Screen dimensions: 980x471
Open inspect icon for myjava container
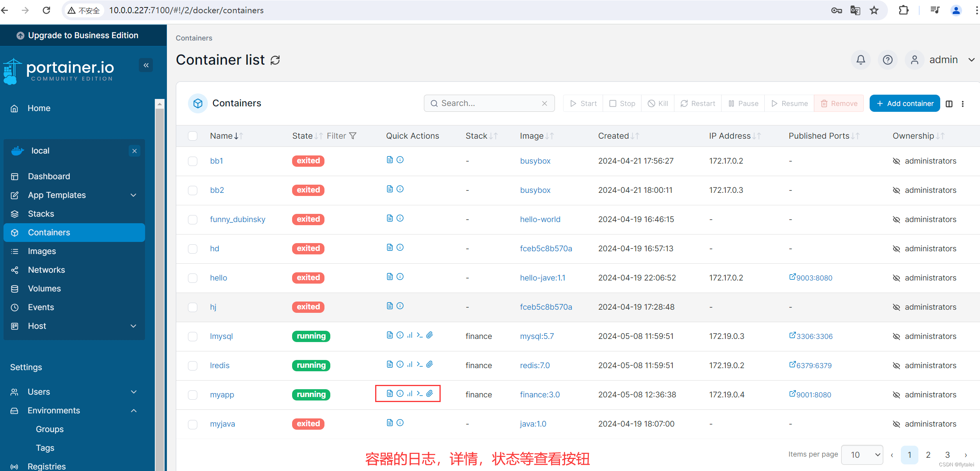click(x=400, y=423)
